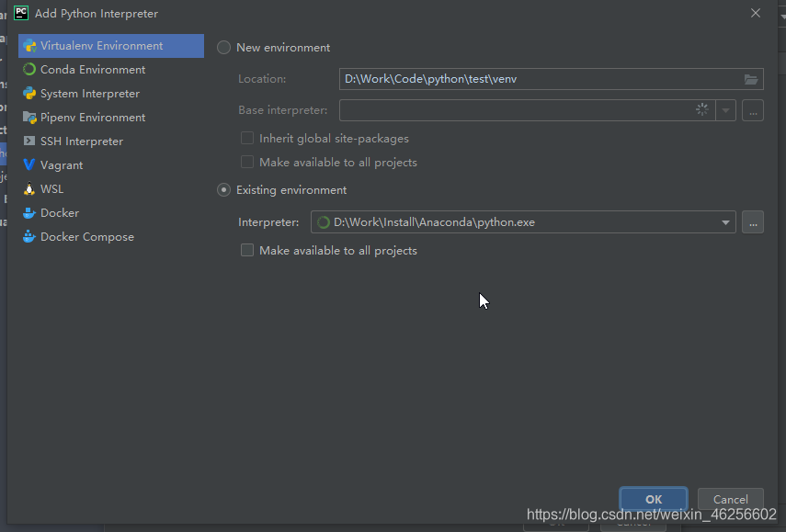786x532 pixels.
Task: Click the System Interpreter python icon
Action: [29, 93]
